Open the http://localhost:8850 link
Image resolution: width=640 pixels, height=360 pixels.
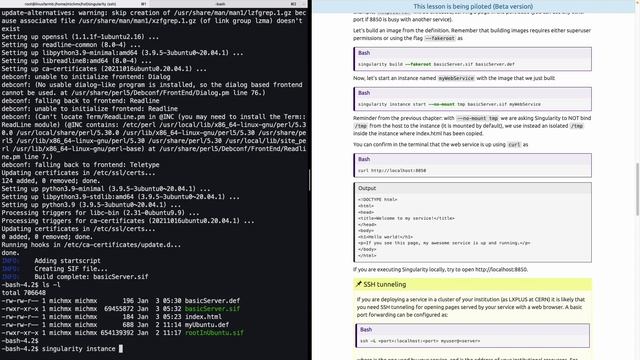click(501, 269)
